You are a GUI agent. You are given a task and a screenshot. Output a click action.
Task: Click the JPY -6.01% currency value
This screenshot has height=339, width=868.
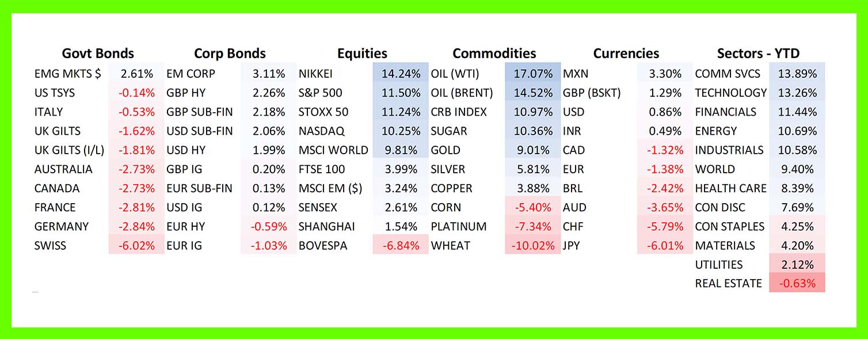(665, 246)
